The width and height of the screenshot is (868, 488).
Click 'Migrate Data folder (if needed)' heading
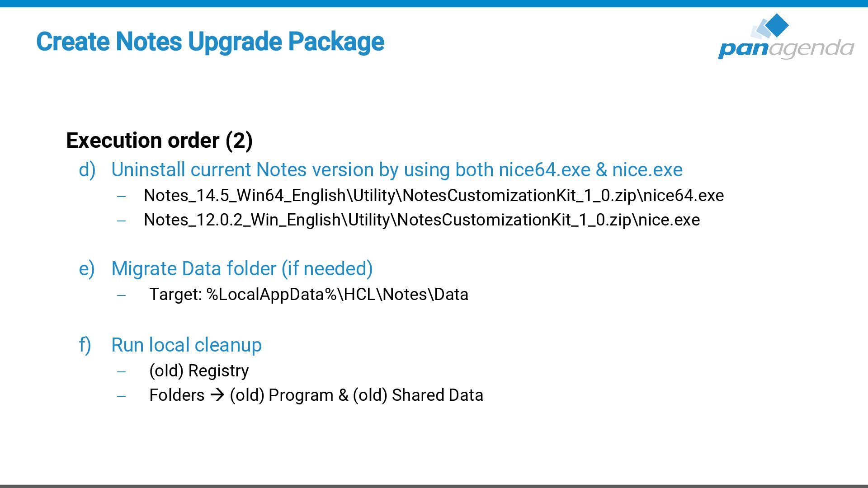tap(242, 269)
